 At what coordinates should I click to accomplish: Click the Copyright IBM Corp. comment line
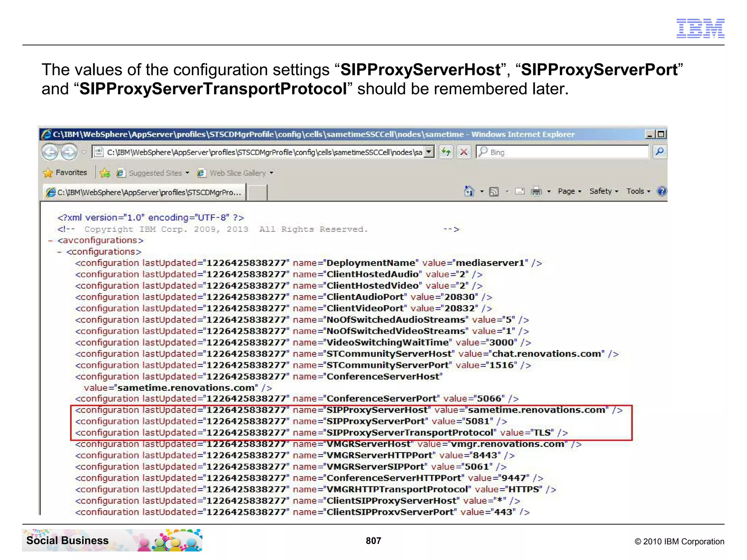tap(258, 229)
